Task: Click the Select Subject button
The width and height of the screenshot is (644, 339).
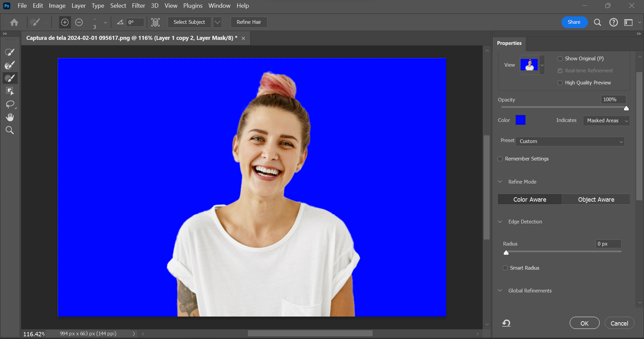Action: click(x=189, y=22)
